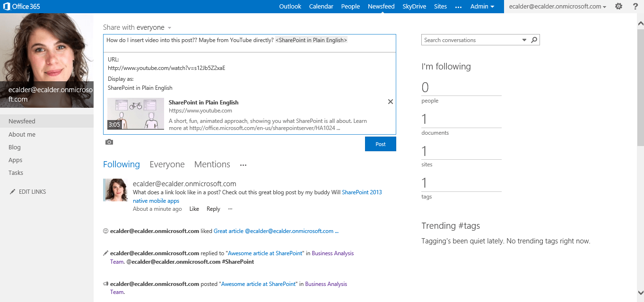Click the post author name ecalder@ecalder.onmicrosoft.com
The width and height of the screenshot is (644, 302).
184,184
